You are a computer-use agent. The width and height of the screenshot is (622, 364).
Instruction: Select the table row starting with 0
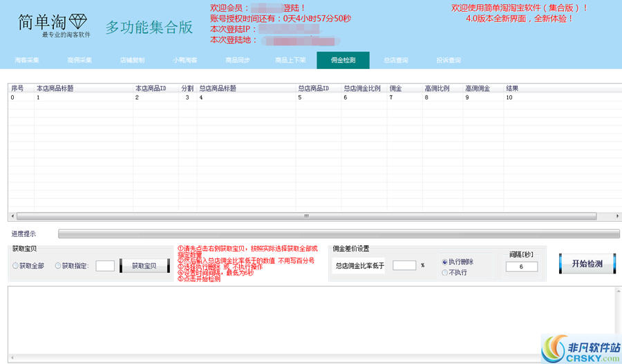314,97
